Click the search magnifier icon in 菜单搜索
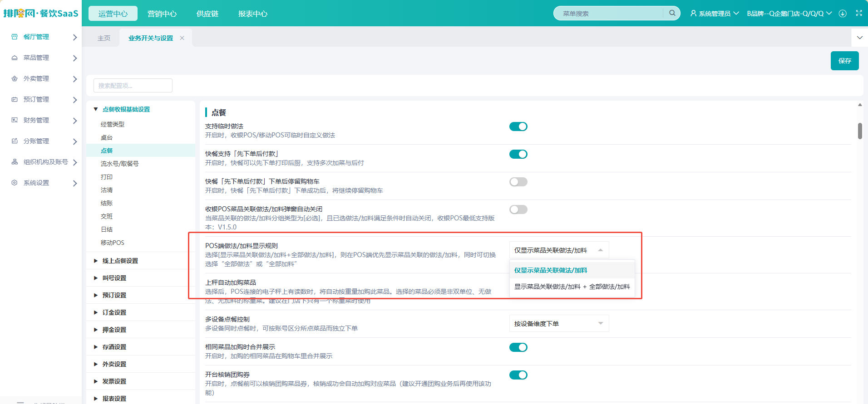The width and height of the screenshot is (868, 404). [672, 13]
